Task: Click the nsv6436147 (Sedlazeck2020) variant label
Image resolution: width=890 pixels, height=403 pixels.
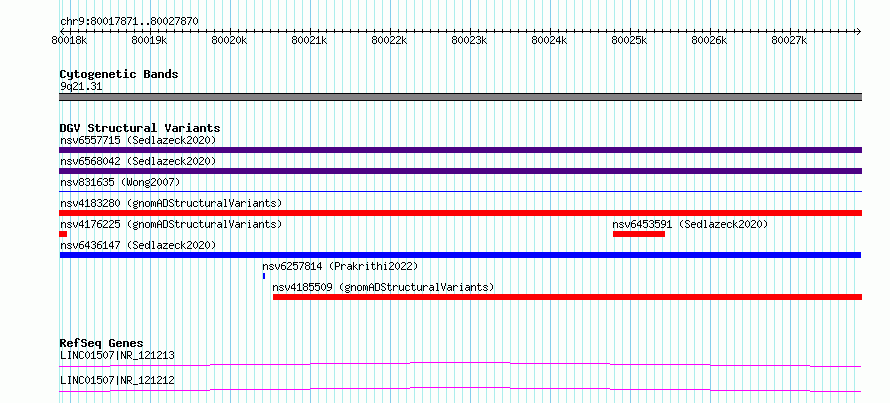Action: coord(138,245)
